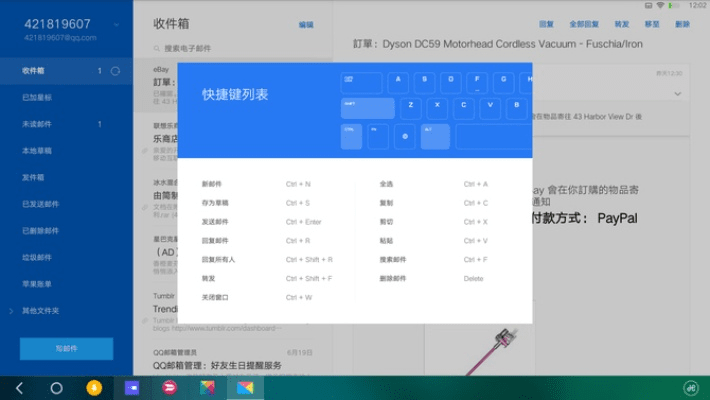Screen dimensions: 710x400
Task: Click the 421819607@qq.com account address
Action: click(60, 38)
